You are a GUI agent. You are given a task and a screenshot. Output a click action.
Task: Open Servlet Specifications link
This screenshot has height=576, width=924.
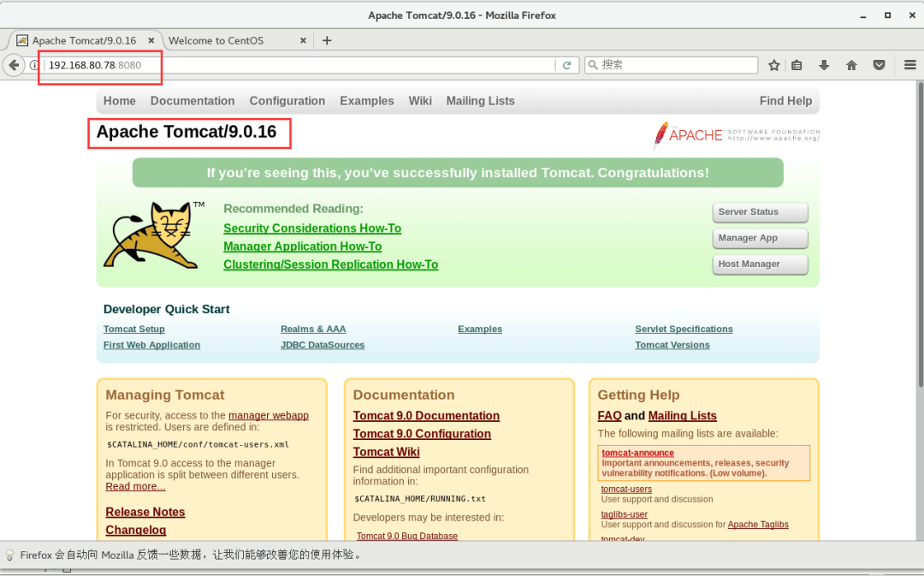coord(684,329)
